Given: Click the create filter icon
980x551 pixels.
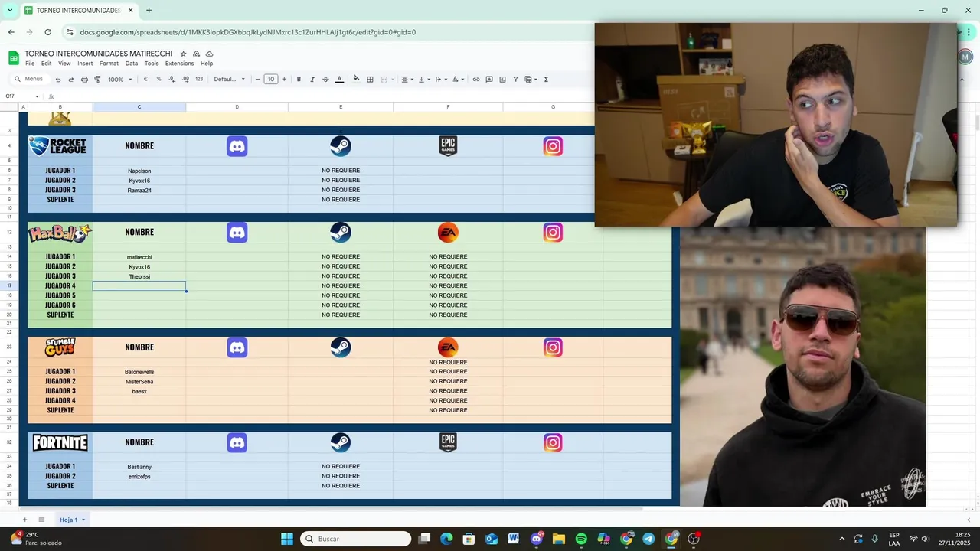Looking at the screenshot, I should [515, 80].
